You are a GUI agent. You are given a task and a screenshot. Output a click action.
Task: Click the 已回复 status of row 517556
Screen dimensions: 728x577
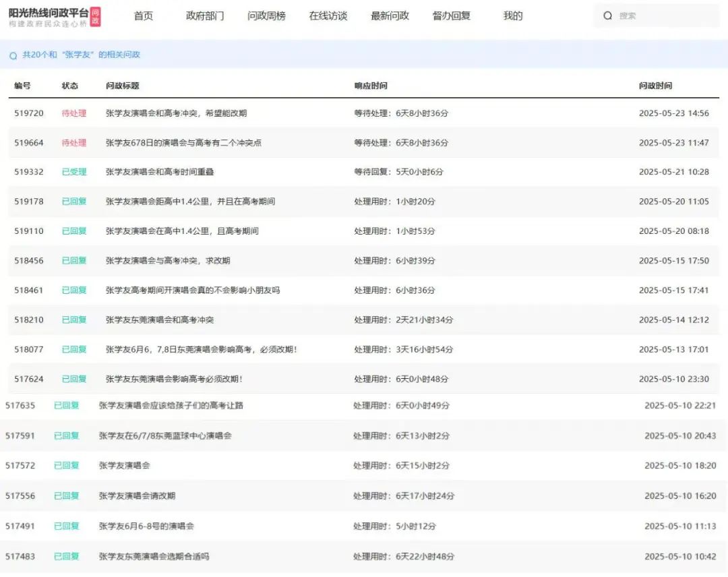[66, 495]
